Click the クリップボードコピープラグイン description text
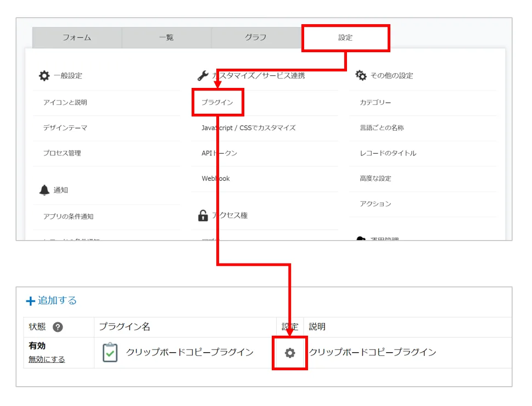This screenshot has width=532, height=406. (x=373, y=352)
